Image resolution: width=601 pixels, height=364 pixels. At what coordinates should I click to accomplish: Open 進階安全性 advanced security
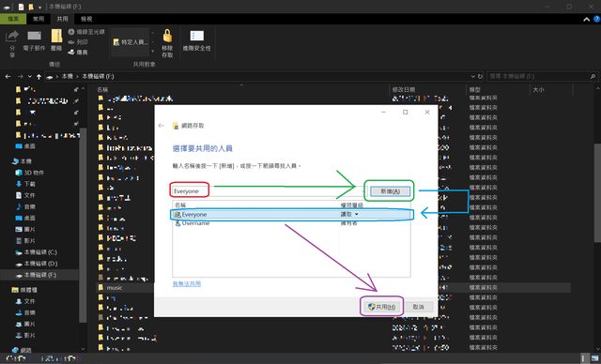click(x=196, y=40)
